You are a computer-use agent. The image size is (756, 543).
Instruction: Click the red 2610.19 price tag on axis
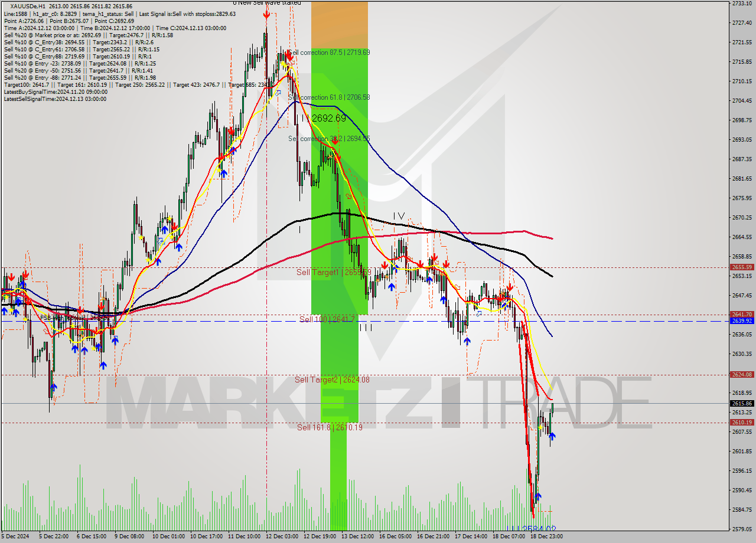click(741, 422)
